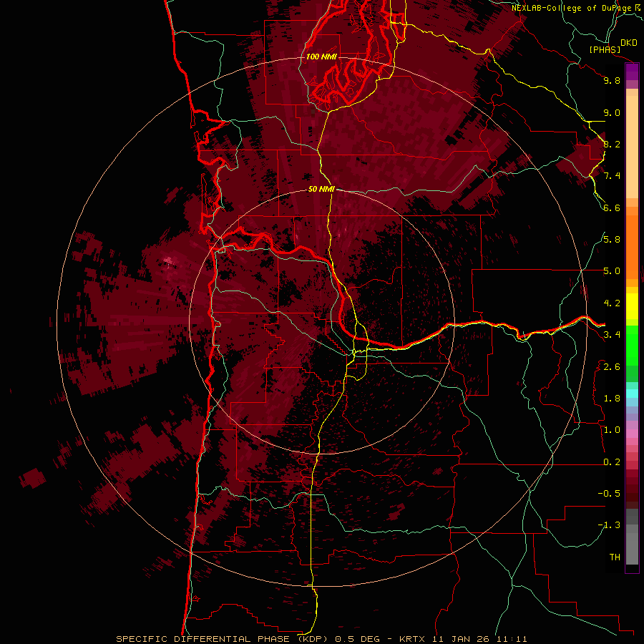644x644 pixels.
Task: Click the 1.8 scale value
Action: [x=612, y=399]
